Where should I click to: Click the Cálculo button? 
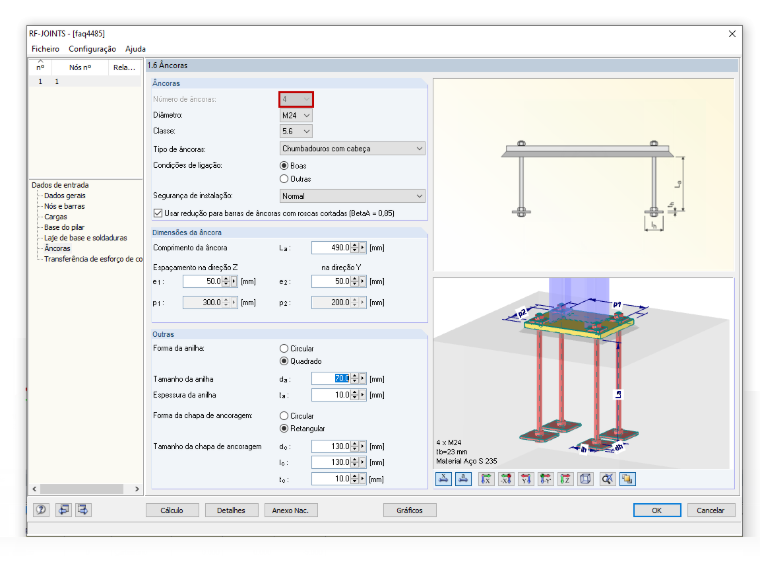tap(172, 510)
